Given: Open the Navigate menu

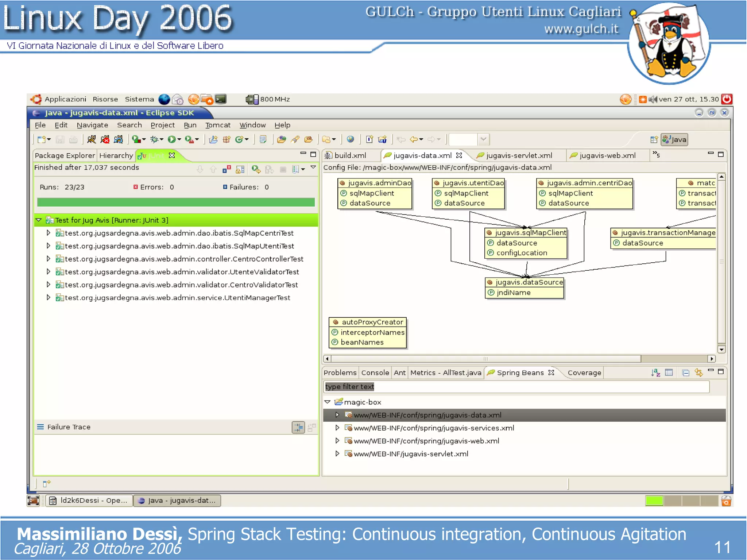Looking at the screenshot, I should click(92, 125).
